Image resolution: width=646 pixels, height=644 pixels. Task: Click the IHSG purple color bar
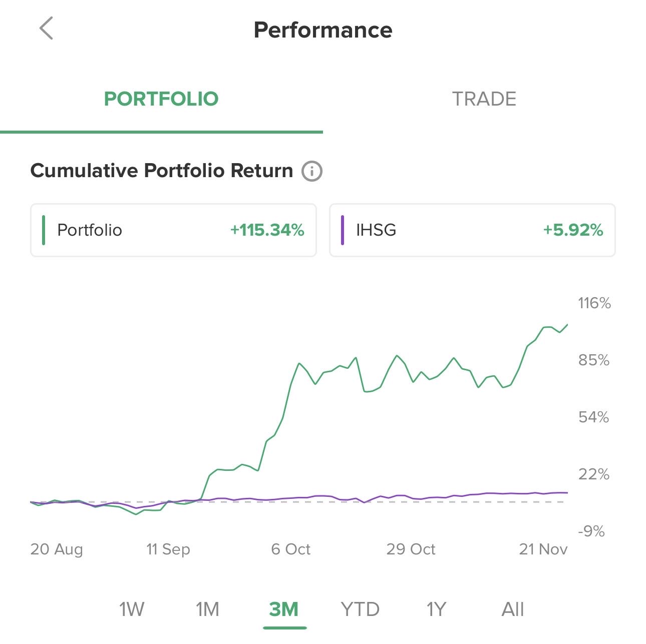343,230
